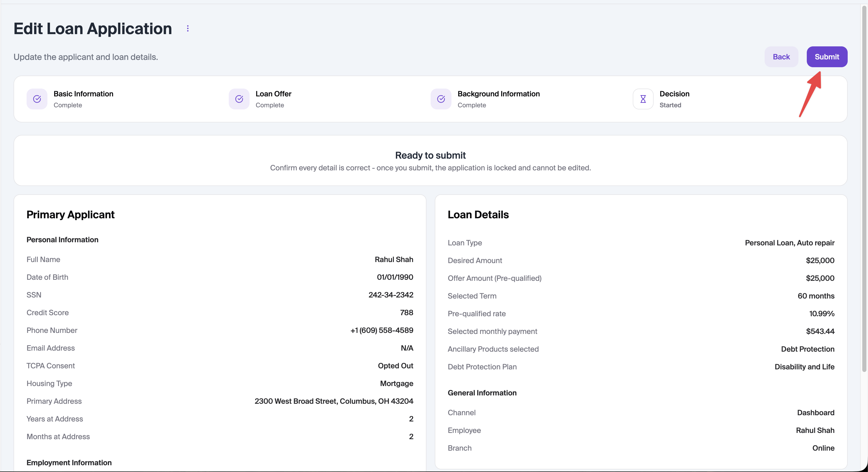Screen dimensions: 868x472
Task: Click the Loan Offer checkmark icon
Action: tap(239, 99)
